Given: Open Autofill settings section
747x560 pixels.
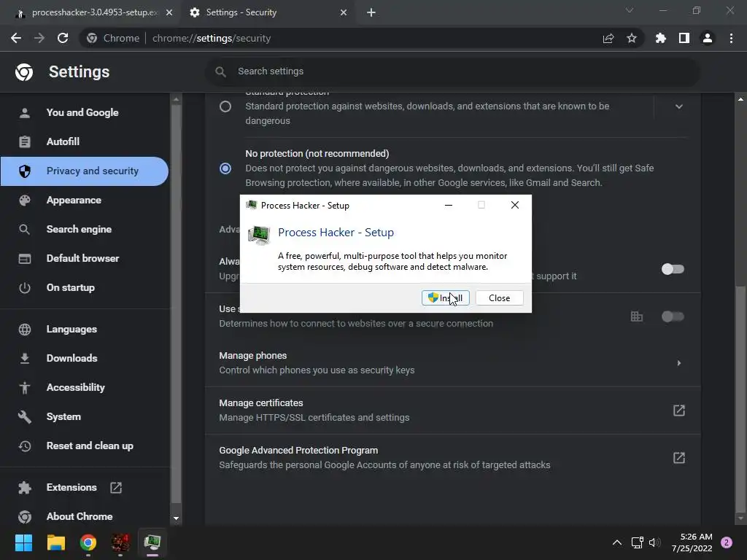Looking at the screenshot, I should point(85,141).
